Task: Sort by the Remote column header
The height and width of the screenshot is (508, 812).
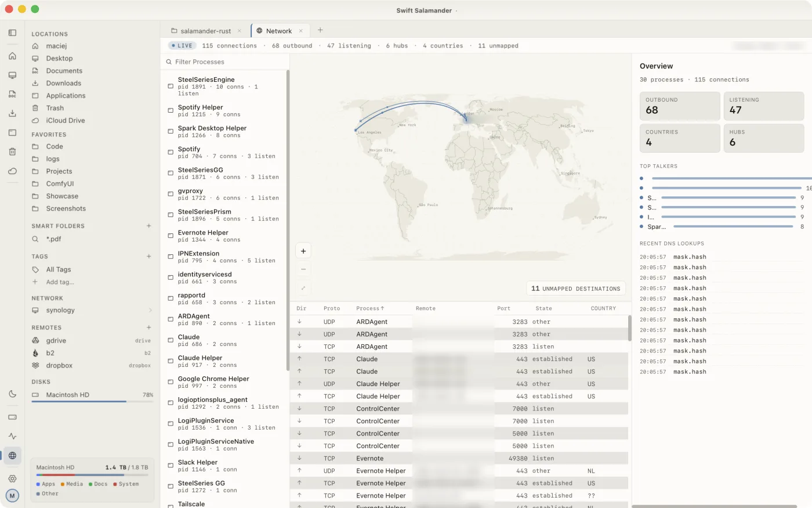Action: (425, 308)
